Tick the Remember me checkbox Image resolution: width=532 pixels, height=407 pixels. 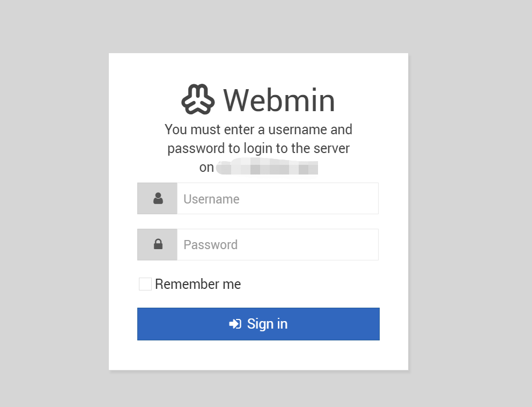tap(145, 284)
